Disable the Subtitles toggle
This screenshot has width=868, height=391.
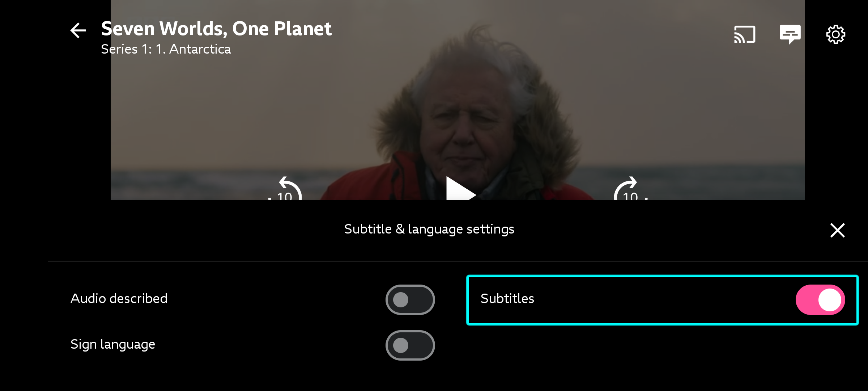[820, 299]
